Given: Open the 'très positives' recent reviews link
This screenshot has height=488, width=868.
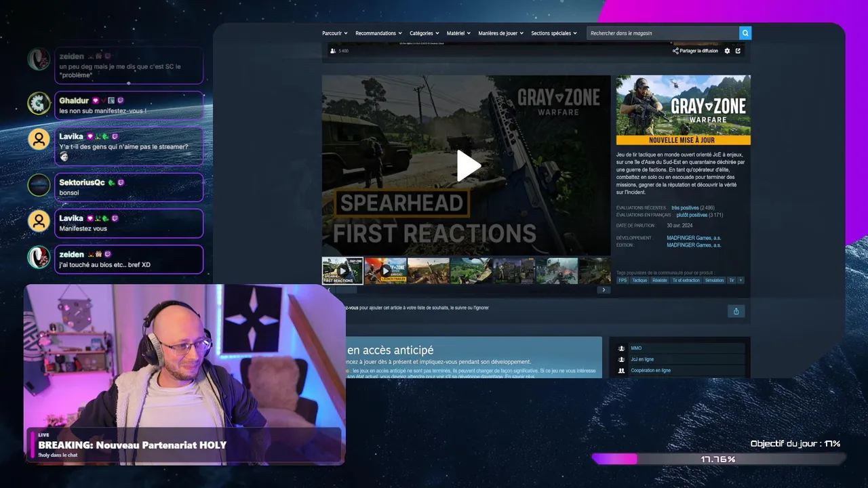Looking at the screenshot, I should point(684,208).
